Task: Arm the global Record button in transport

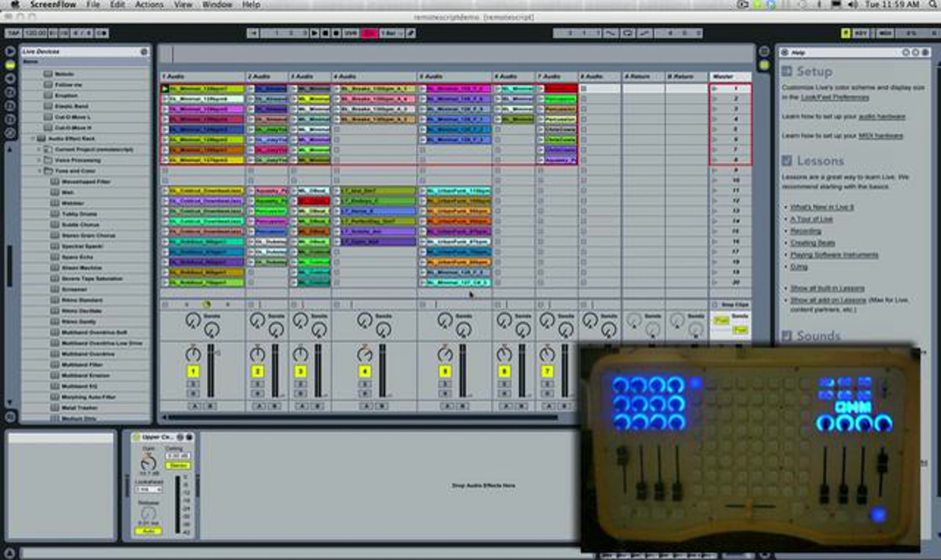Action: [336, 33]
